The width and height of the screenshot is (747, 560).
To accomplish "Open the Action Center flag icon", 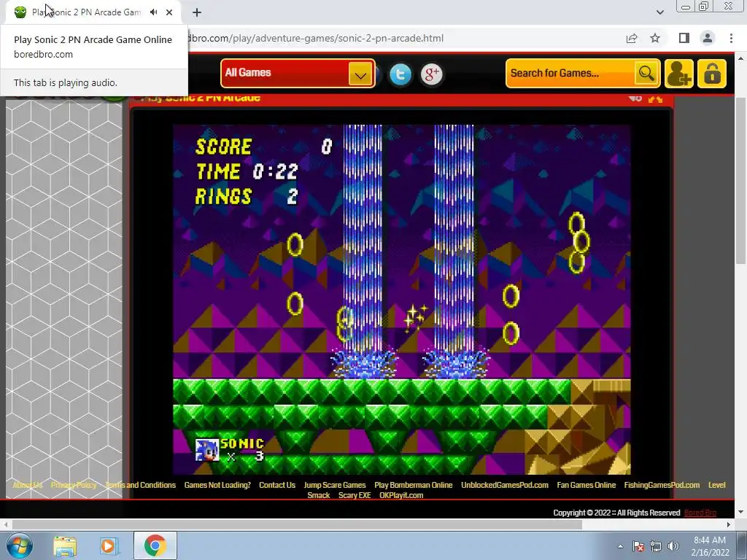I will (638, 546).
